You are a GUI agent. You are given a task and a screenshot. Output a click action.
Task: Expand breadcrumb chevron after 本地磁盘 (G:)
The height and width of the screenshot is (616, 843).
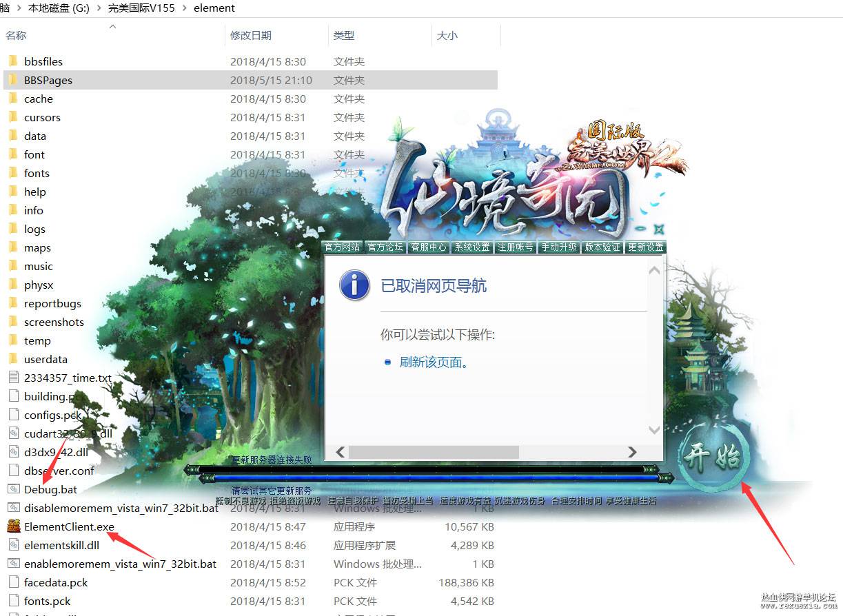[x=99, y=8]
